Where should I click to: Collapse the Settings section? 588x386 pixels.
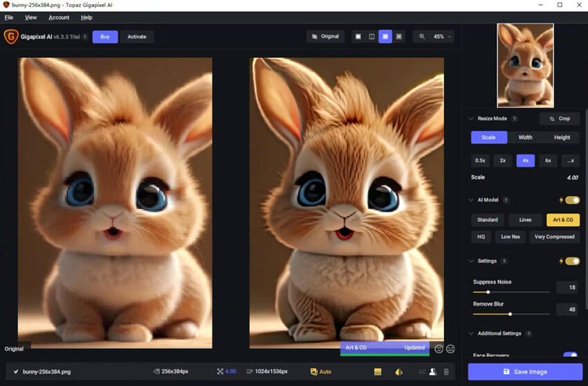(x=471, y=261)
